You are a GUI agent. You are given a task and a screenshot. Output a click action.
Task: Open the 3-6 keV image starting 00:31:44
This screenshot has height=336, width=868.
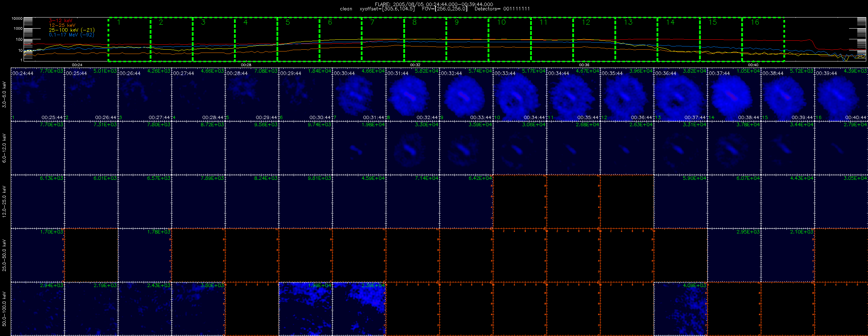pyautogui.click(x=413, y=94)
